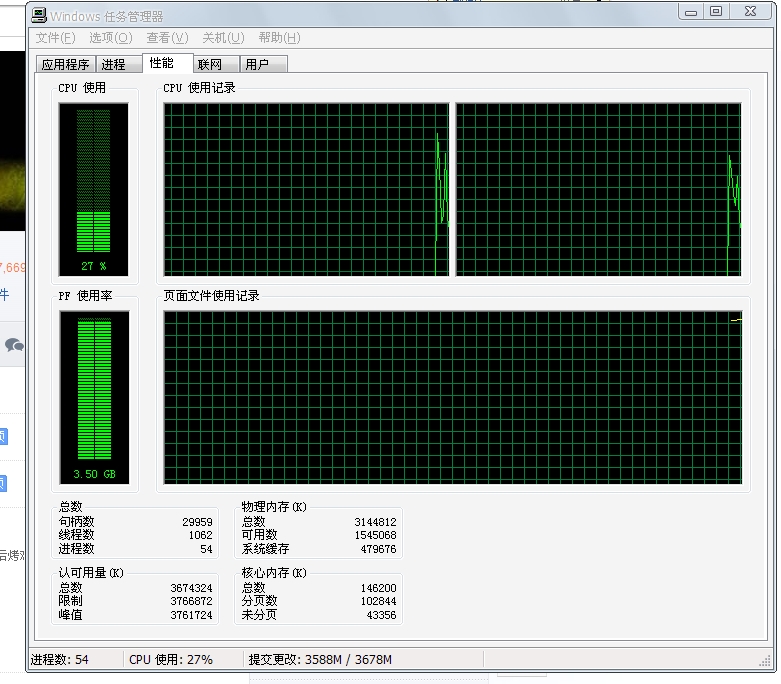Click the 分页数 value 102844
Screen dimensions: 781x684
click(379, 601)
